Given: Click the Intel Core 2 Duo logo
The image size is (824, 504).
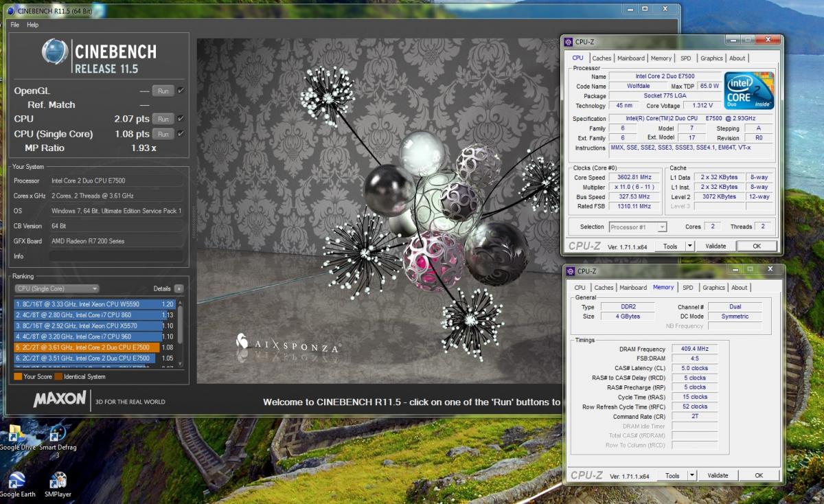Looking at the screenshot, I should pyautogui.click(x=749, y=90).
